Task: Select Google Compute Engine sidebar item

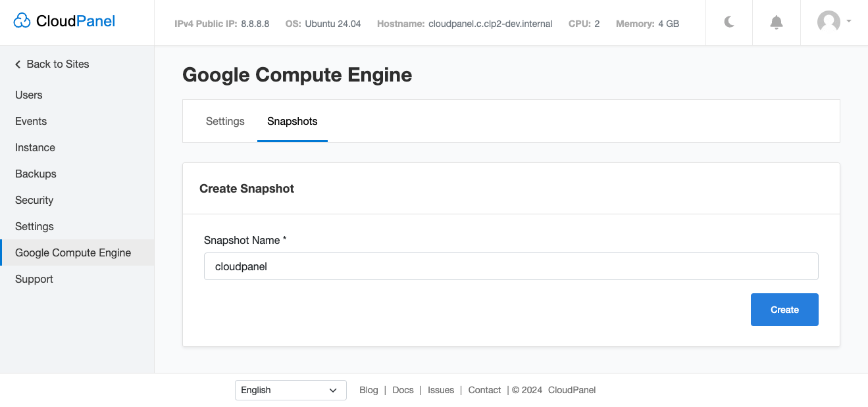Action: (73, 252)
